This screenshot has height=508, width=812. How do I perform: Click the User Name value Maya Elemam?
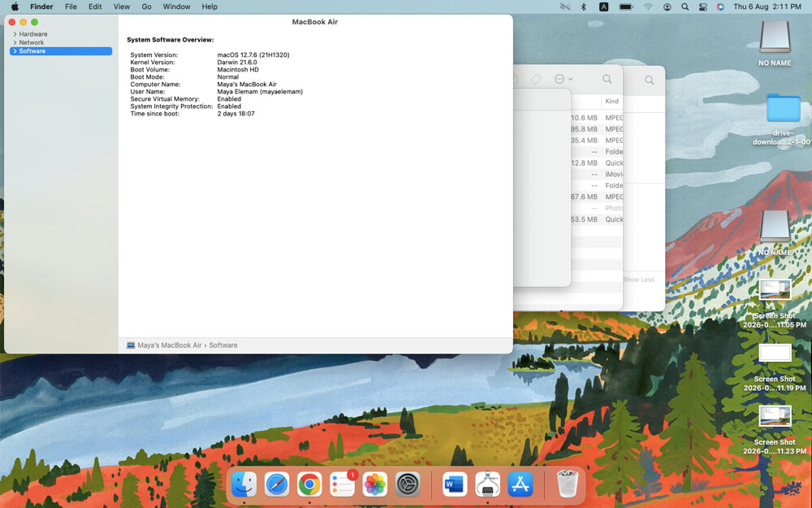[260, 91]
